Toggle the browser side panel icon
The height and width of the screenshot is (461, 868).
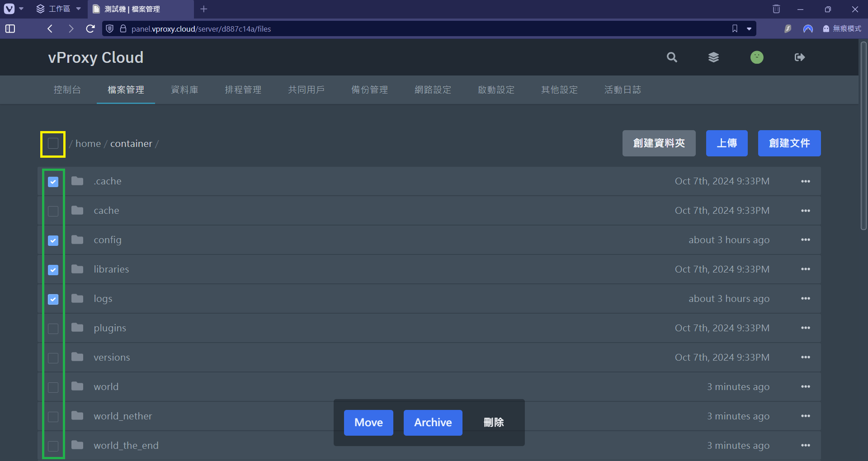pyautogui.click(x=10, y=29)
